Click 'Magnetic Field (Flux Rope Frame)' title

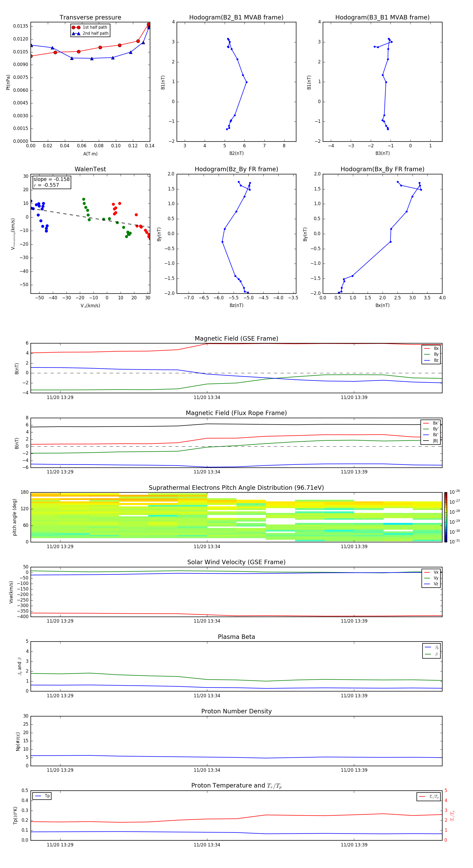pos(236,413)
